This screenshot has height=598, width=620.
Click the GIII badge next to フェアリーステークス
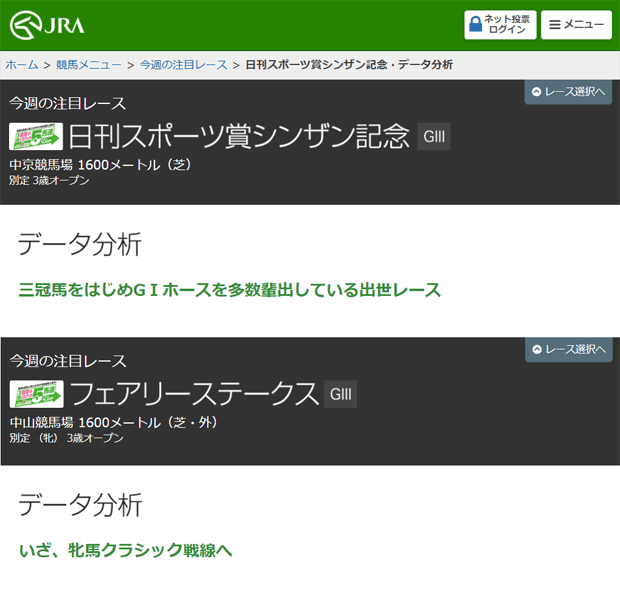pyautogui.click(x=340, y=394)
